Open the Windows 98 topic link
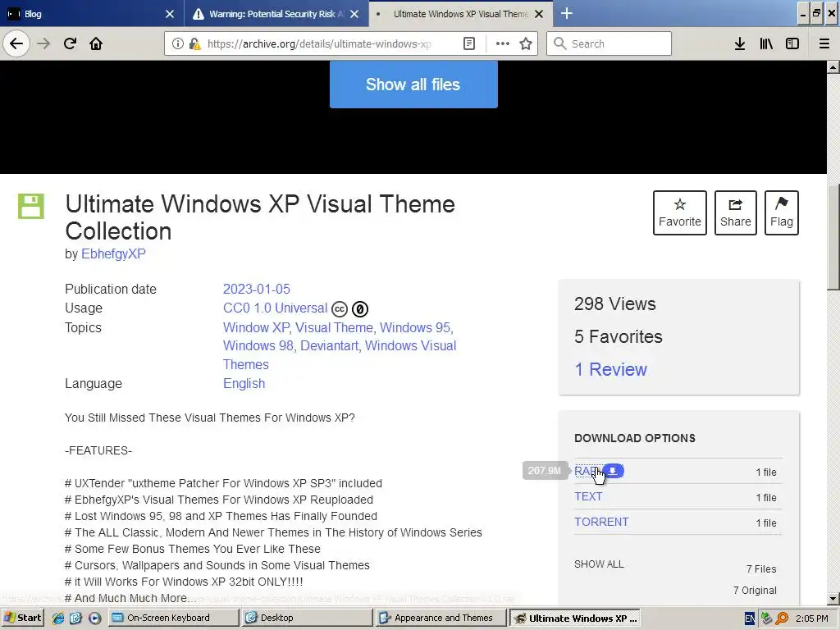The width and height of the screenshot is (840, 630). point(258,345)
